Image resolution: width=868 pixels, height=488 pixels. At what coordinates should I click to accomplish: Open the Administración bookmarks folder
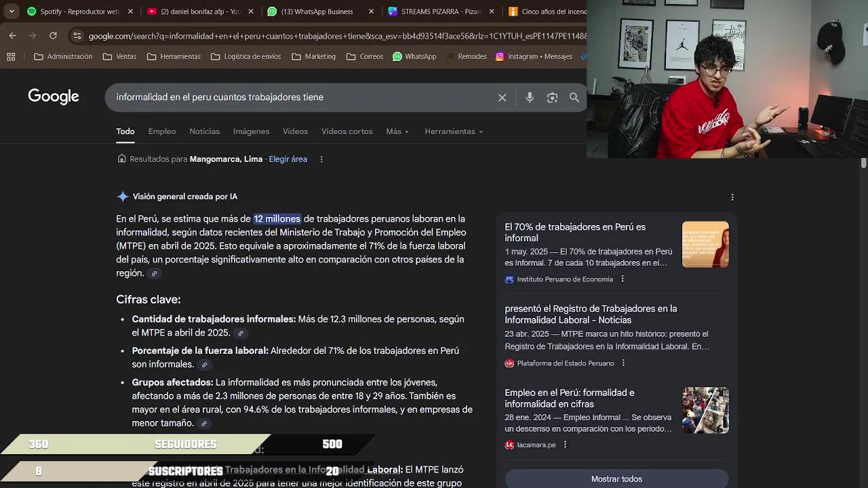[63, 57]
